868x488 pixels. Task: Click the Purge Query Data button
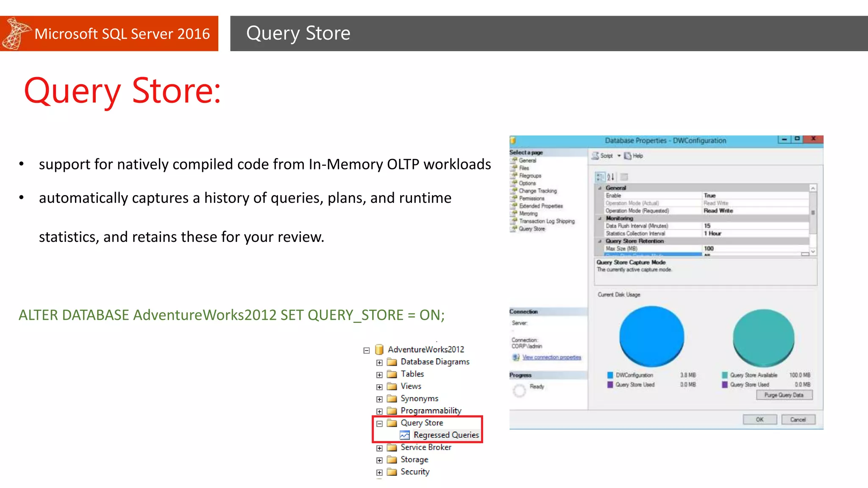pos(784,395)
